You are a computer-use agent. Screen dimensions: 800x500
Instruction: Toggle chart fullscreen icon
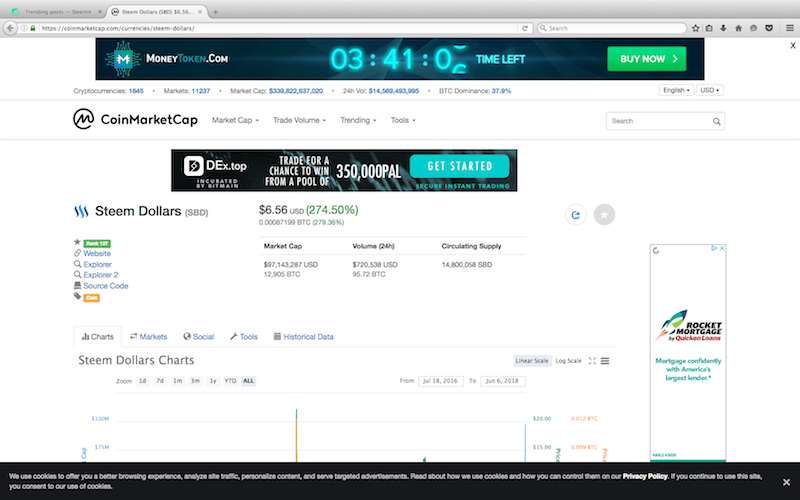tap(592, 361)
